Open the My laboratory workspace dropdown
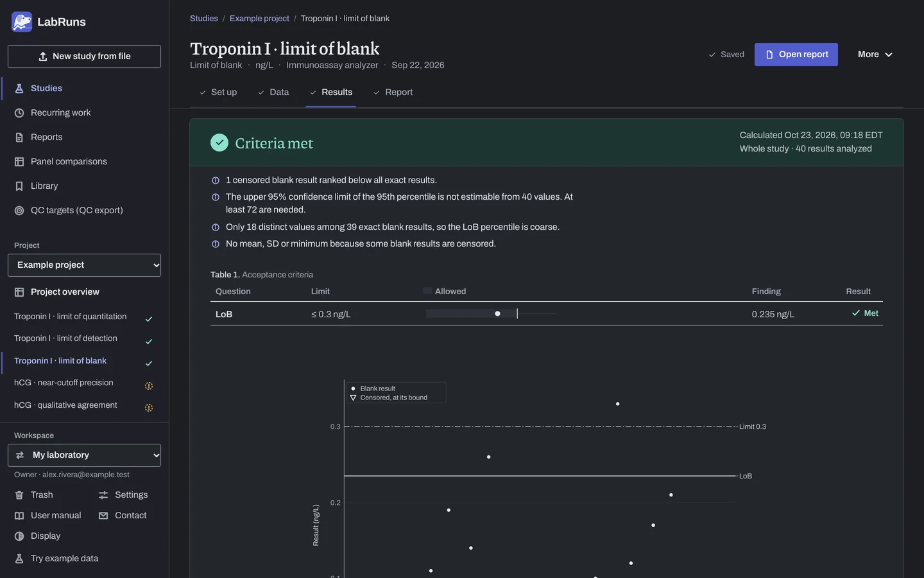Image resolution: width=924 pixels, height=578 pixels. click(84, 455)
